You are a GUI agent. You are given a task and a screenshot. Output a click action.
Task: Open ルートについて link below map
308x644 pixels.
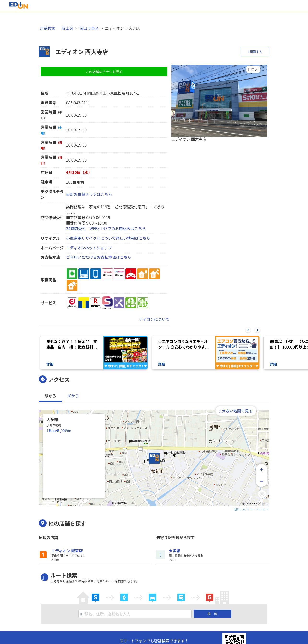tap(260, 509)
